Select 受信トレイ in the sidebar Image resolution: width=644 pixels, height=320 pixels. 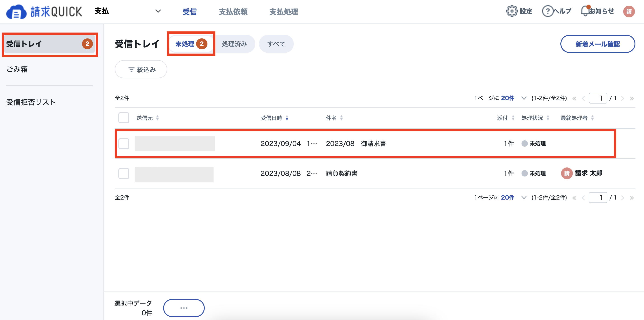click(x=49, y=44)
